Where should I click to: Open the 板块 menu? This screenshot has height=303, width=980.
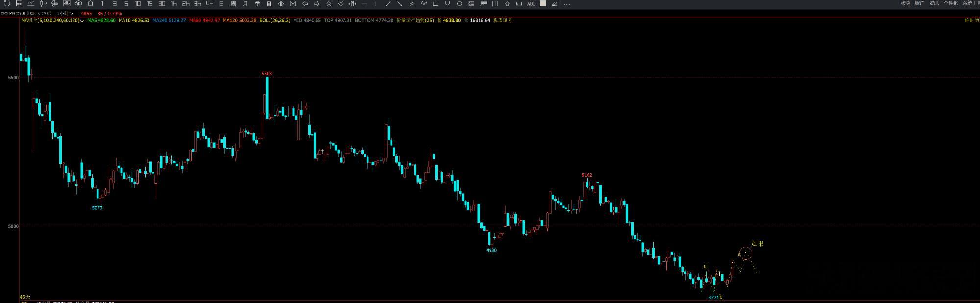905,3
